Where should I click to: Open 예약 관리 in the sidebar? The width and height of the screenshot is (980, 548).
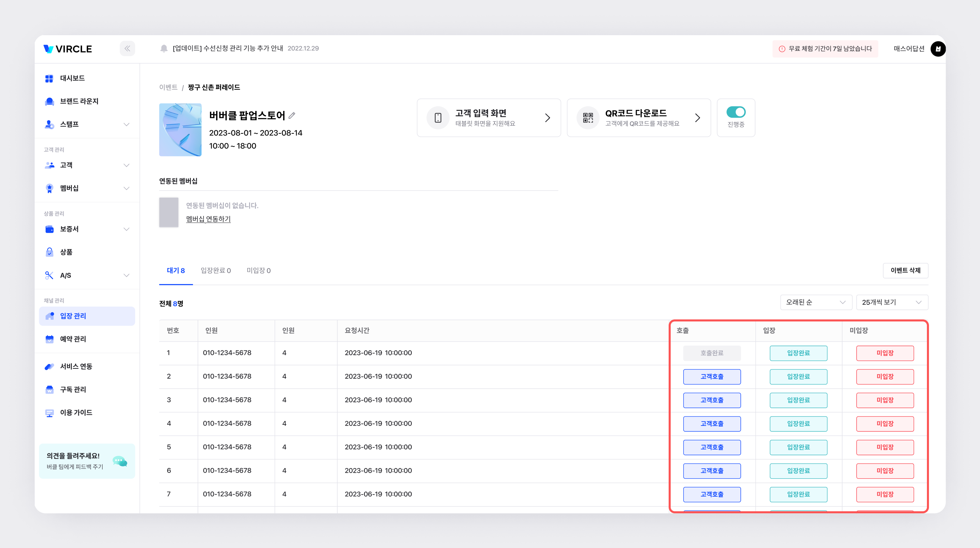73,339
